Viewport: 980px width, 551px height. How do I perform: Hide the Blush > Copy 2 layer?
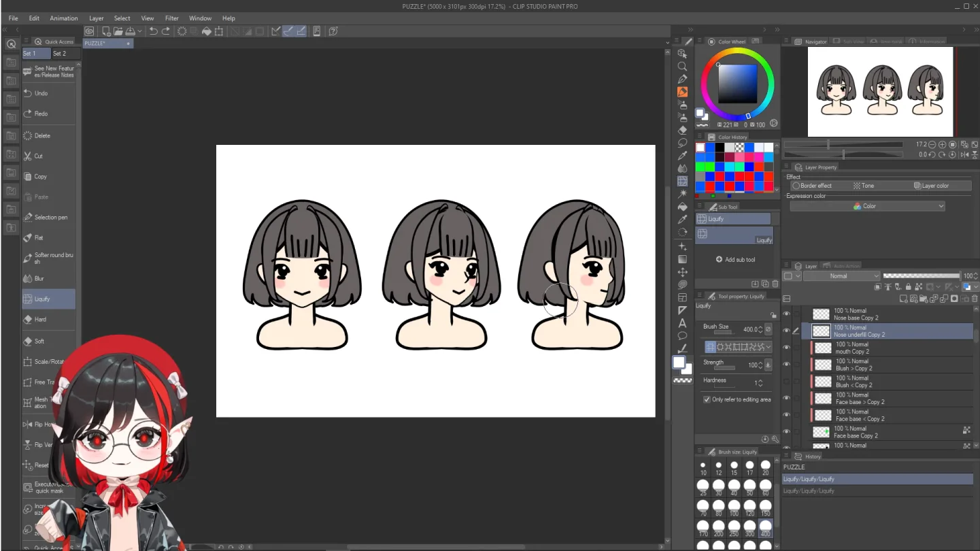click(787, 365)
